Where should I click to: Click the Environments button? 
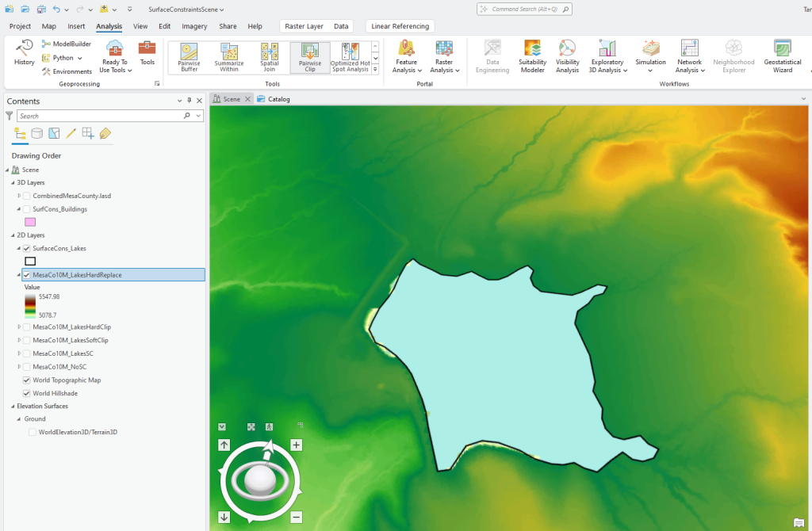68,71
